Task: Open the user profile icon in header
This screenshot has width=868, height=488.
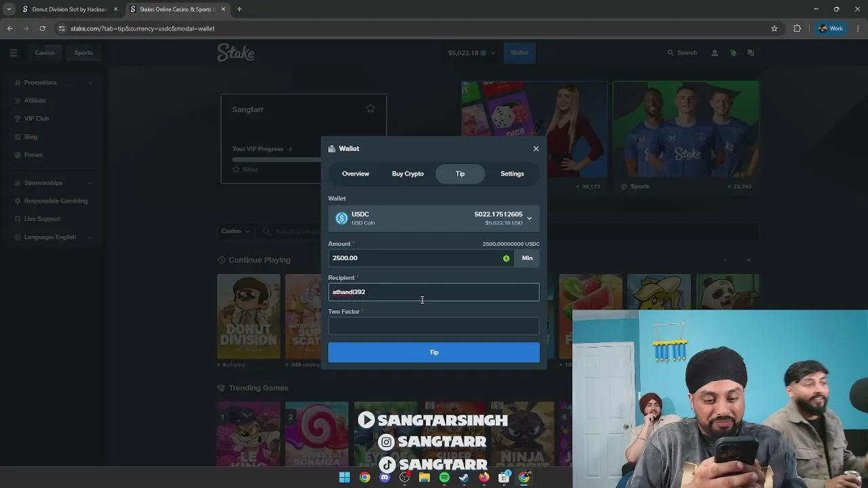Action: [714, 53]
